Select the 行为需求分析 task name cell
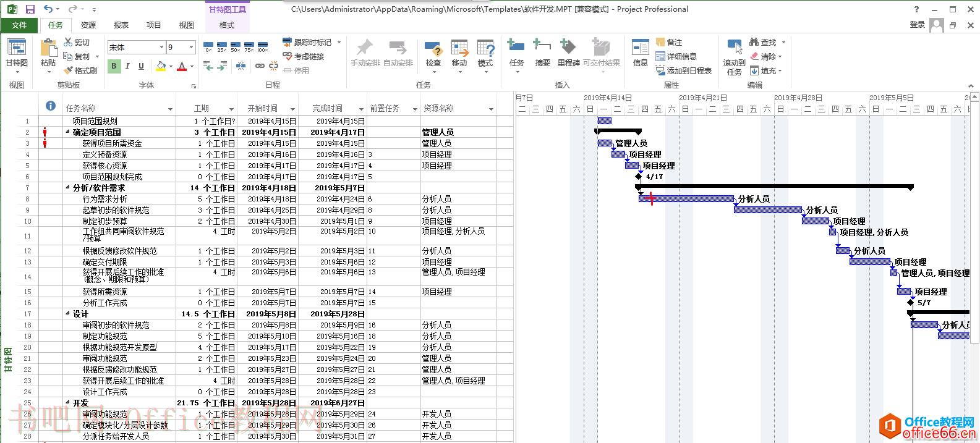The height and width of the screenshot is (443, 980). click(119, 199)
